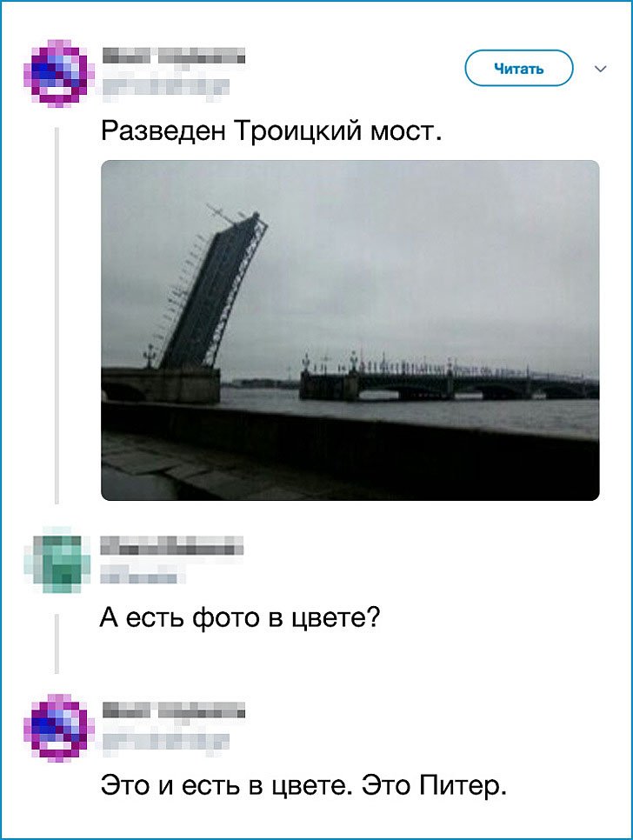633x840 pixels.
Task: Click the purple avatar on the last reply
Action: tap(58, 727)
